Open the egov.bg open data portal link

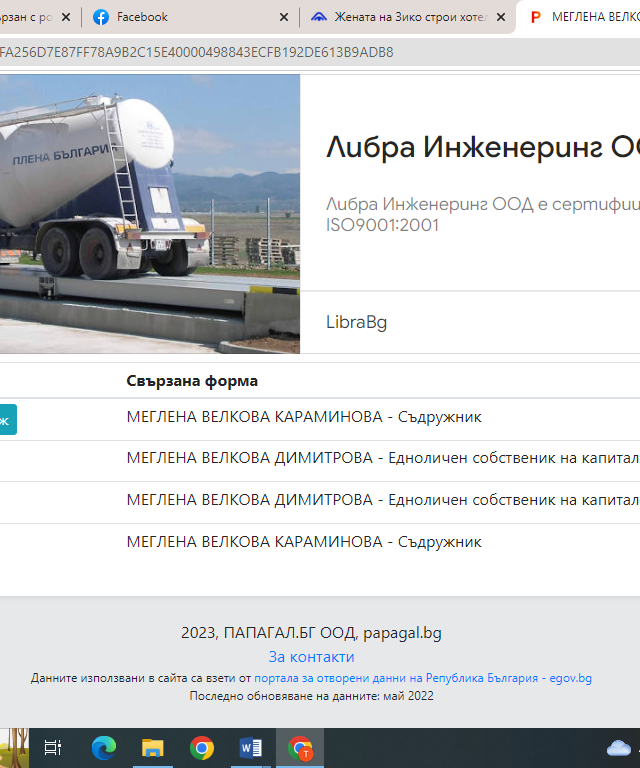[423, 678]
